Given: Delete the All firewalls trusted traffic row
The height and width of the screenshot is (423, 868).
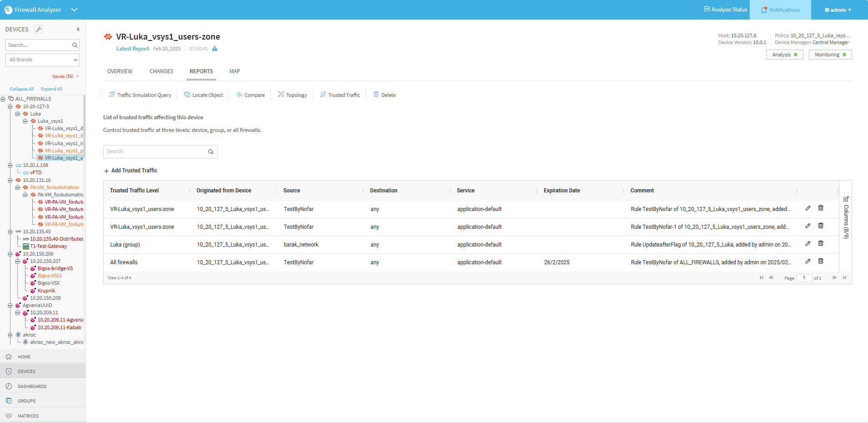Looking at the screenshot, I should (x=821, y=261).
